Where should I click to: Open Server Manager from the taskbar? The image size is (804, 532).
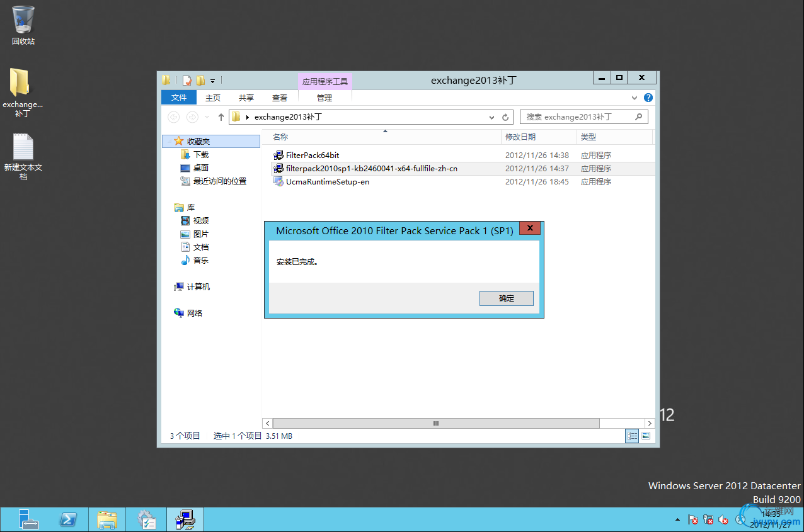pos(28,519)
